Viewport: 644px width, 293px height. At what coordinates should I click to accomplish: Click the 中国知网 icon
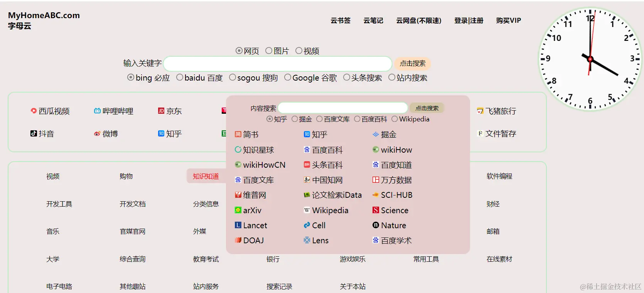click(x=307, y=180)
